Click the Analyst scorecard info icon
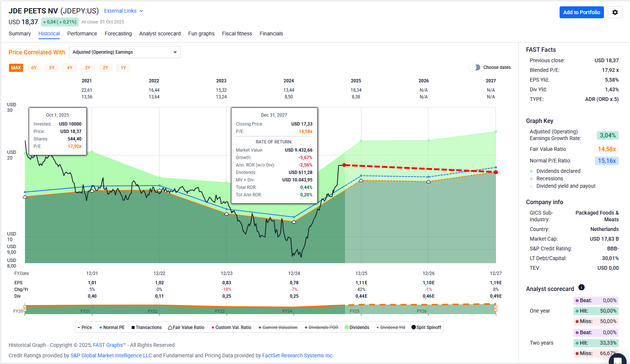Screen dimensions: 630x364 (581, 287)
